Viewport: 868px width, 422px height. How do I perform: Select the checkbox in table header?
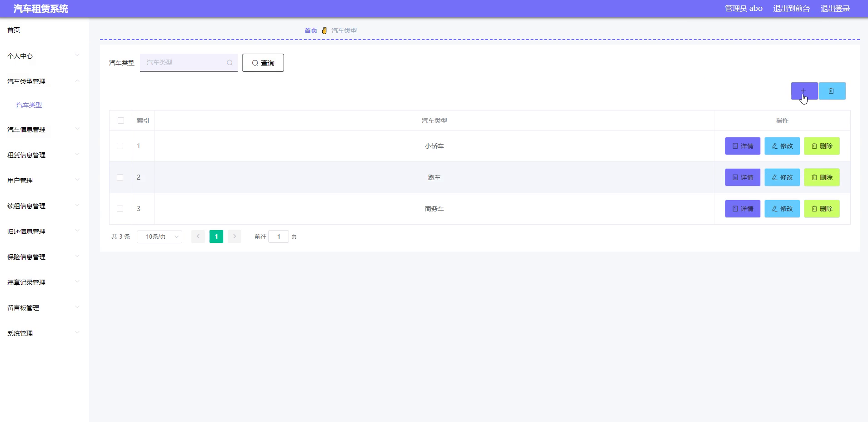pyautogui.click(x=120, y=121)
